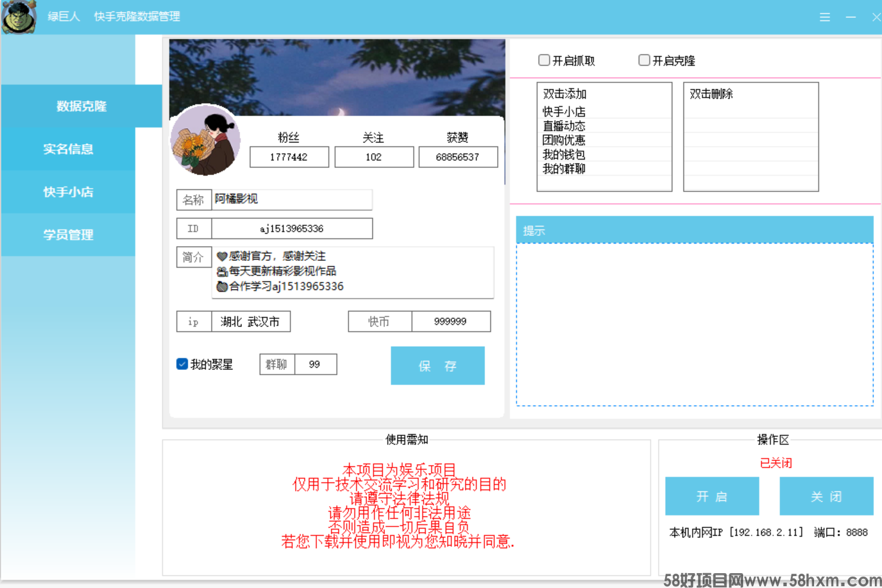
Task: Click the night sky profile banner image
Action: click(337, 77)
